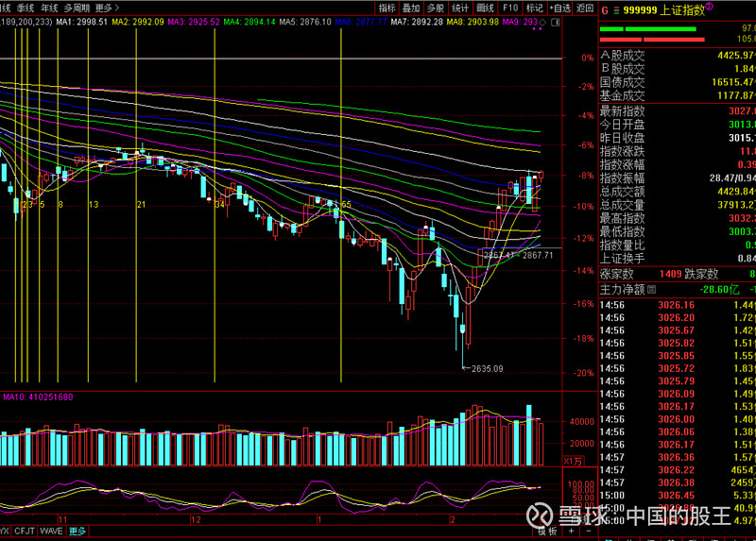Image resolution: width=756 pixels, height=541 pixels.
Task: Activate the 画线 drawing tool
Action: (485, 8)
